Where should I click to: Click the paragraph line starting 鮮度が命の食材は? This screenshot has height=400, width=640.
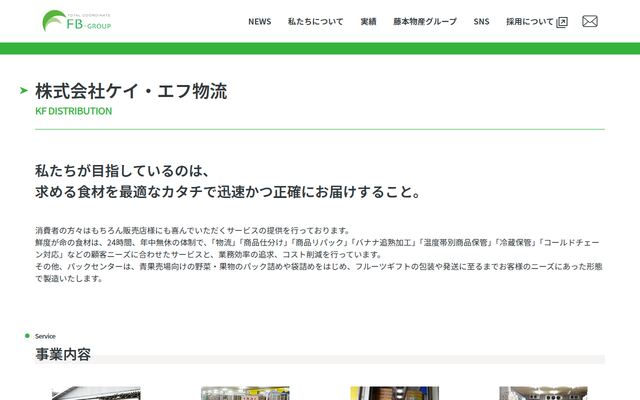(x=317, y=242)
